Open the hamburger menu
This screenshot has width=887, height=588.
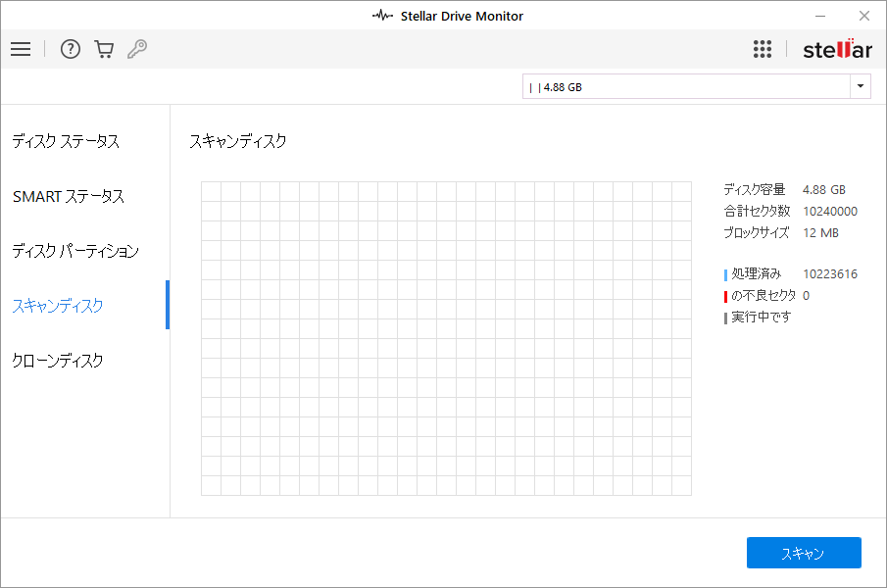click(x=21, y=49)
